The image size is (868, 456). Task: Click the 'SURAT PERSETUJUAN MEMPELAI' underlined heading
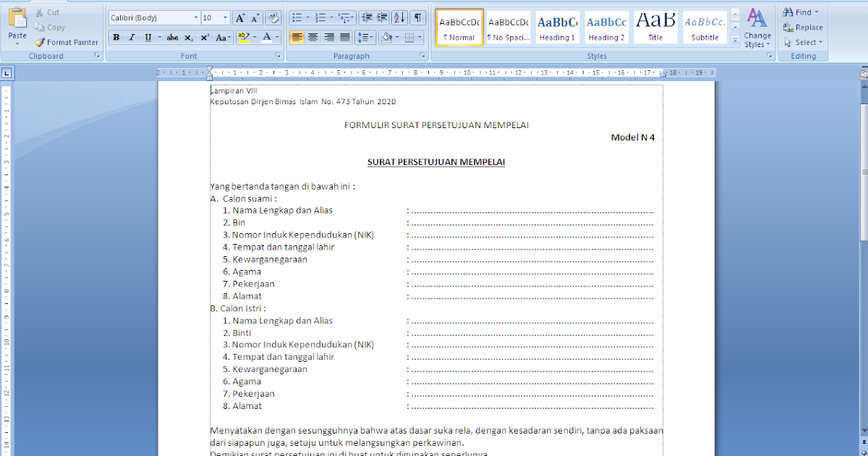click(436, 161)
